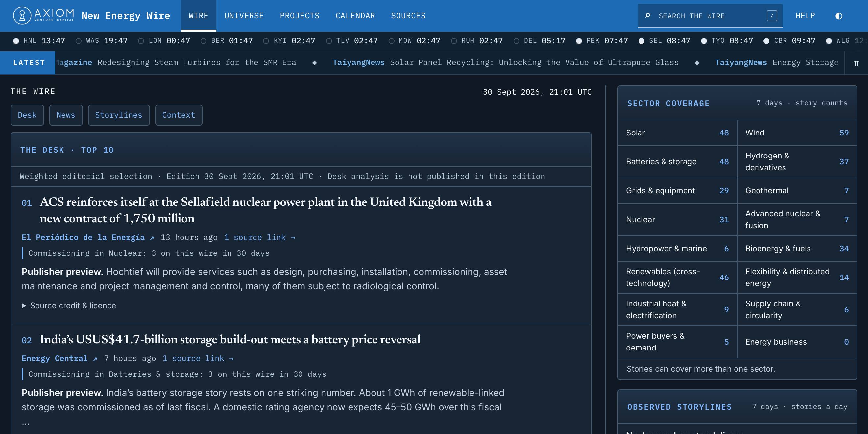This screenshot has height=434, width=868.
Task: Select the News filter button
Action: (x=66, y=115)
